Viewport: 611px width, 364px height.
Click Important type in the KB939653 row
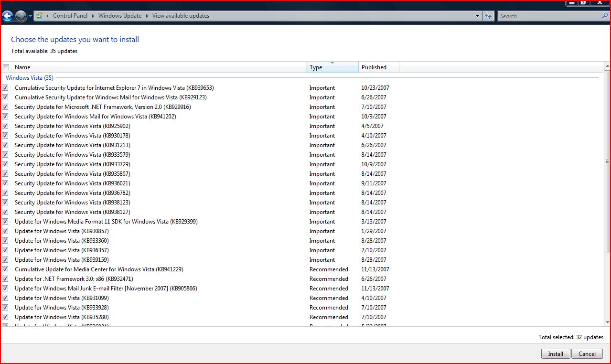tap(322, 88)
